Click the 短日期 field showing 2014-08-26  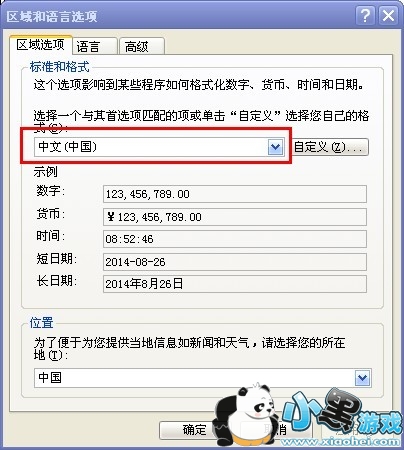pos(235,262)
